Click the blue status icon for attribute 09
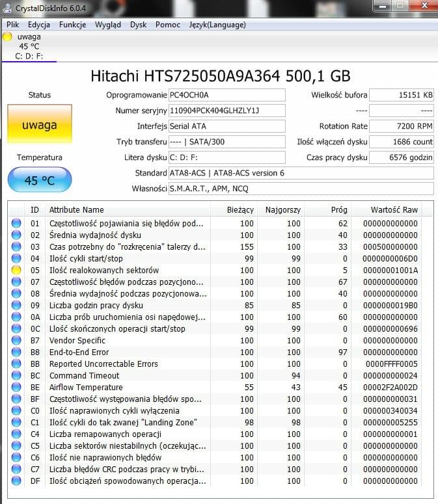This screenshot has width=438, height=504. pyautogui.click(x=16, y=305)
